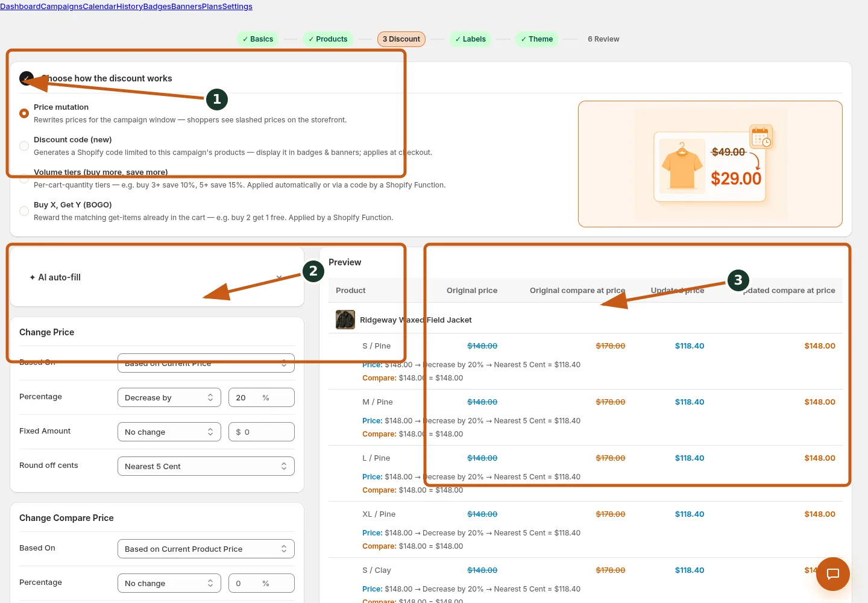Go to the Products step

point(328,39)
